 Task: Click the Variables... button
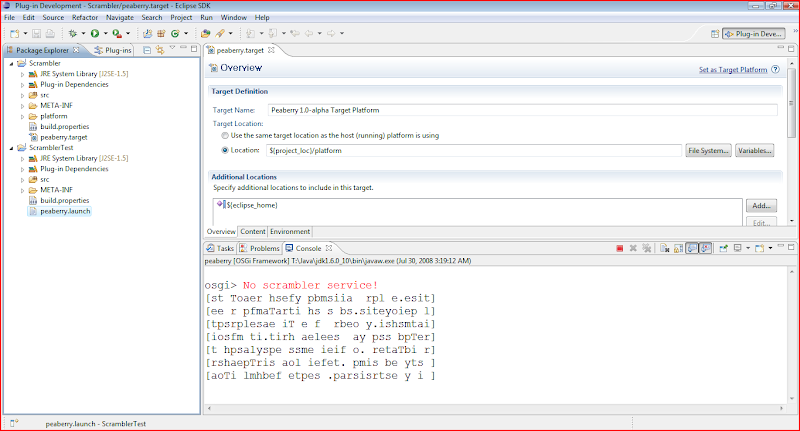(755, 150)
